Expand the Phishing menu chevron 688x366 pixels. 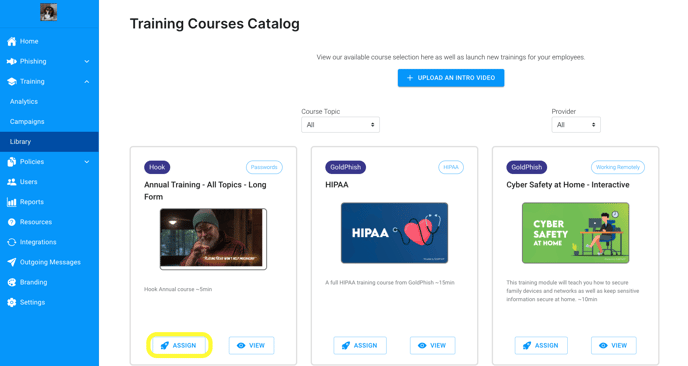[87, 61]
